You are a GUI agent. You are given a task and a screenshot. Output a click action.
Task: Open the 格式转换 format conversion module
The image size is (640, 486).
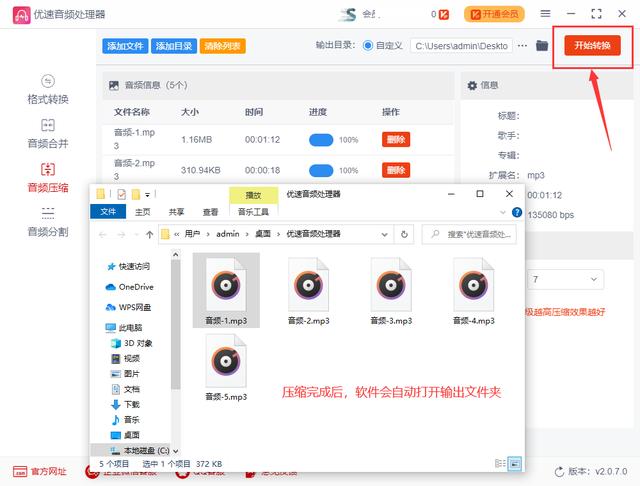[x=48, y=90]
